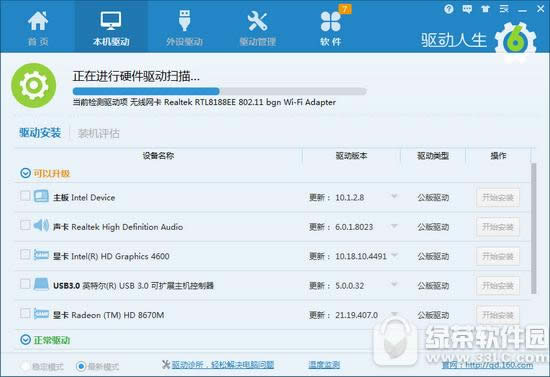Viewport: 550px width, 377px height.
Task: Open the 温度监测 link
Action: tap(324, 365)
